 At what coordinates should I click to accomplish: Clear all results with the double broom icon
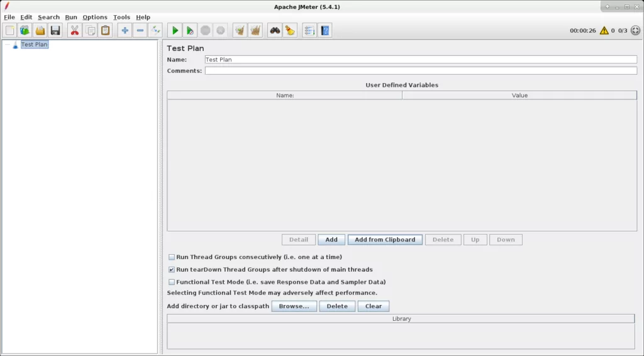[x=255, y=30]
